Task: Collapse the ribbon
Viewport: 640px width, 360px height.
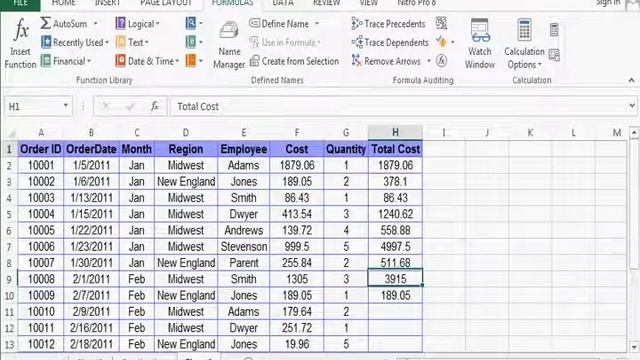Action: point(631,80)
